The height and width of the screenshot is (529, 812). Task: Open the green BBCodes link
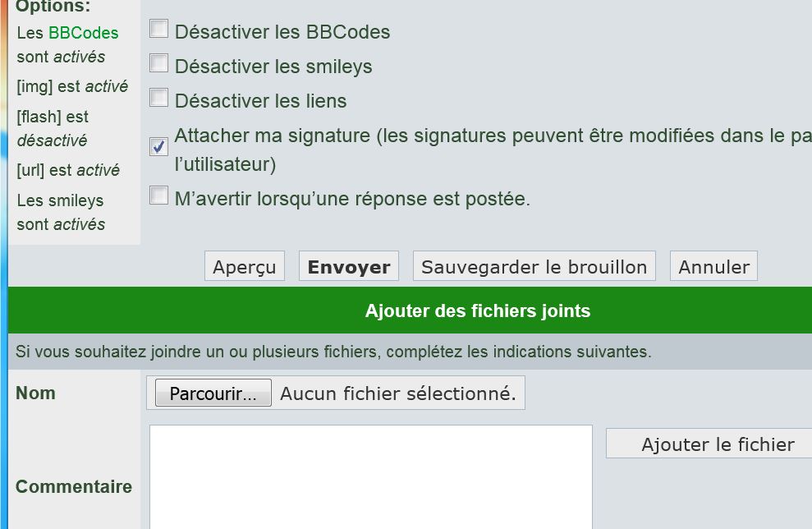(x=83, y=33)
